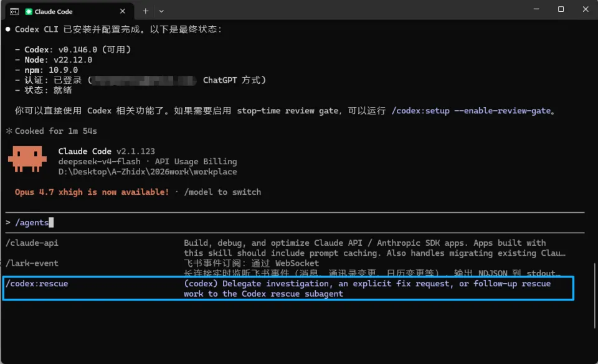Click the Claude Code pixel mascot logo

[x=27, y=159]
